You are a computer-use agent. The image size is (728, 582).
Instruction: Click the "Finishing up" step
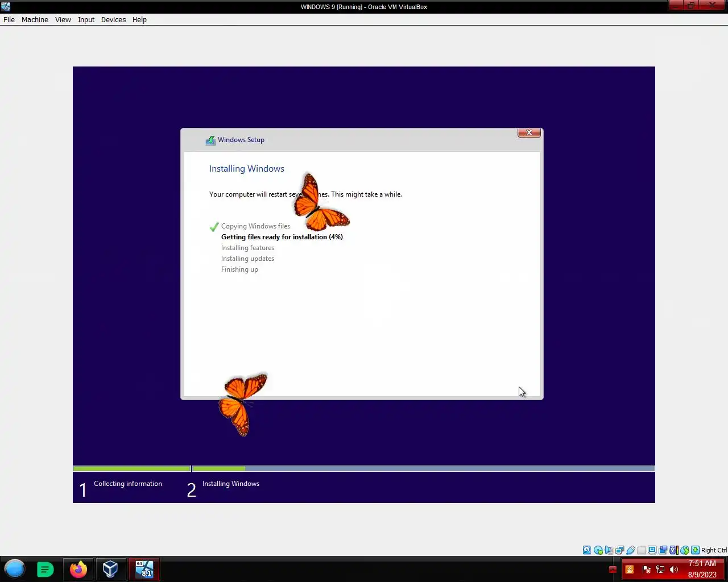(x=239, y=269)
